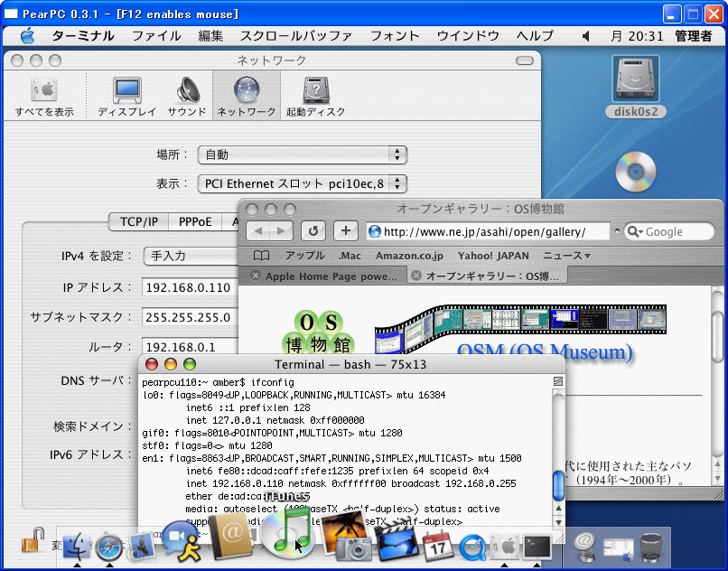This screenshot has width=728, height=571.
Task: Open the ファイル menu
Action: (x=156, y=36)
